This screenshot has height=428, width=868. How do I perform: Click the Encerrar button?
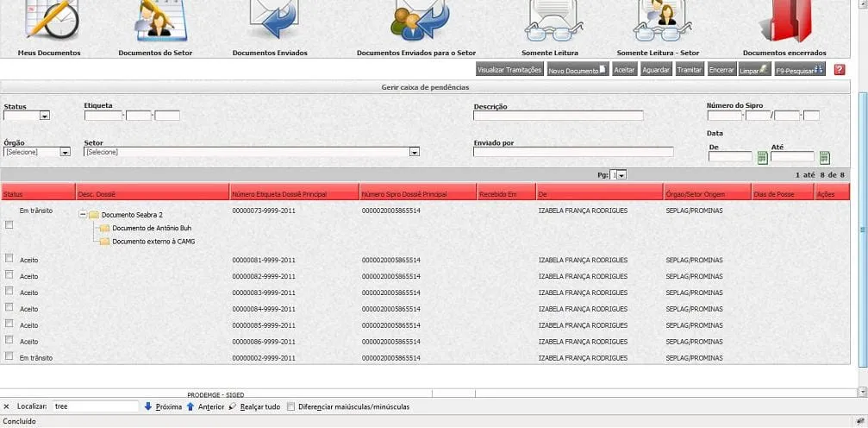(x=721, y=70)
